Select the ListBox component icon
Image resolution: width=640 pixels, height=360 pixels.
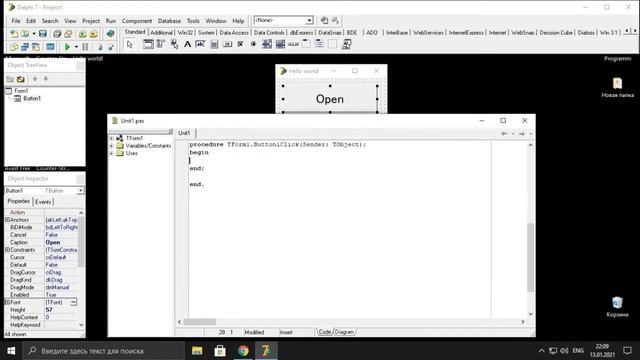point(267,44)
